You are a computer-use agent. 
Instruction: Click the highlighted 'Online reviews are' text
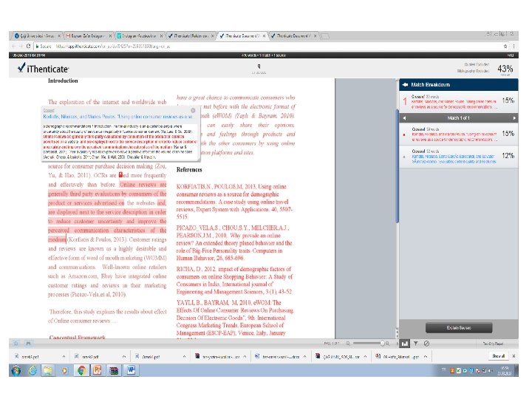(143, 185)
